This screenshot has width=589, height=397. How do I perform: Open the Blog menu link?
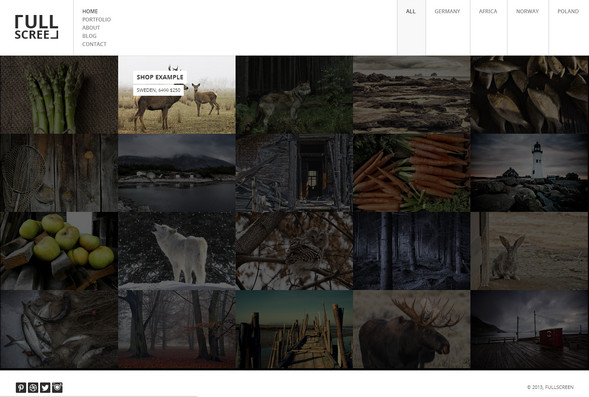(89, 36)
